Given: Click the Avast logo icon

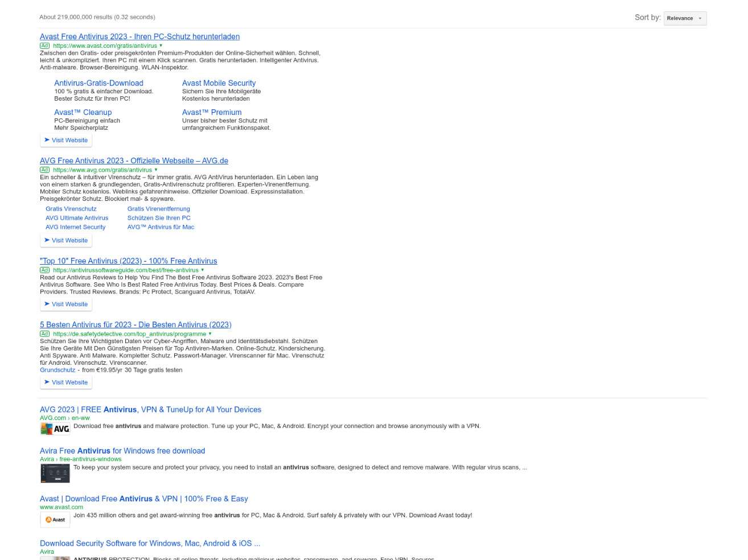Looking at the screenshot, I should click(x=55, y=518).
